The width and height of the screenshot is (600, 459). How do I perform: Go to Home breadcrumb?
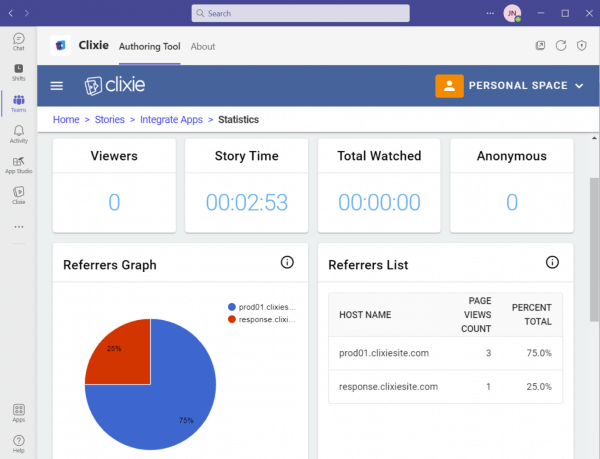66,120
